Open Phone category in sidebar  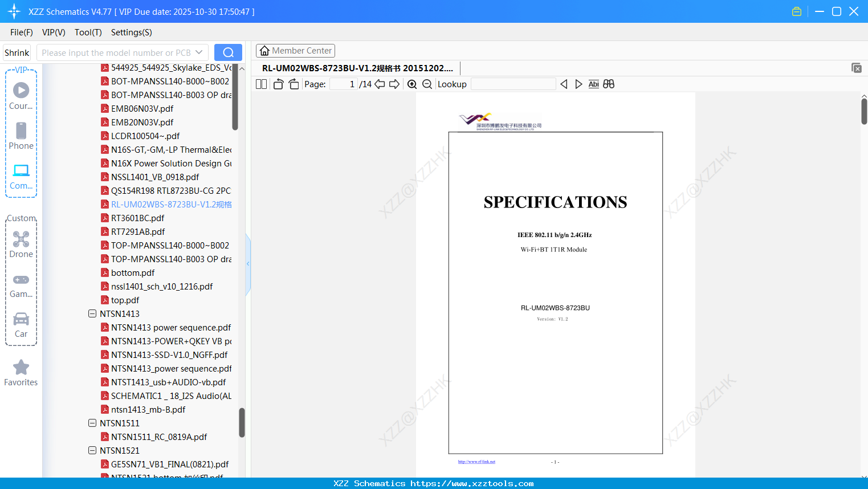[21, 136]
